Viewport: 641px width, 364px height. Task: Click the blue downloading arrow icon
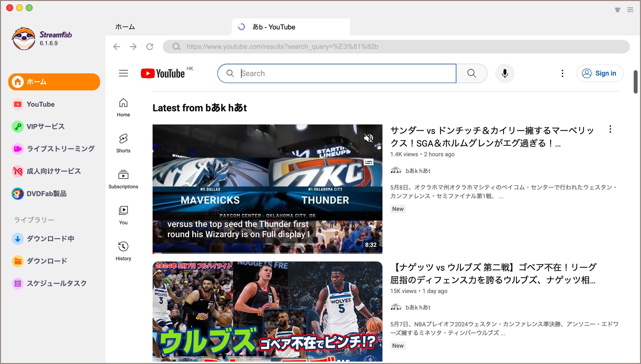click(18, 239)
